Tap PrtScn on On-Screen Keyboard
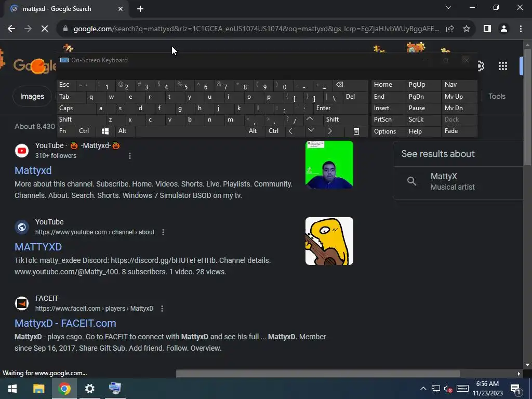The image size is (532, 399). 389,119
